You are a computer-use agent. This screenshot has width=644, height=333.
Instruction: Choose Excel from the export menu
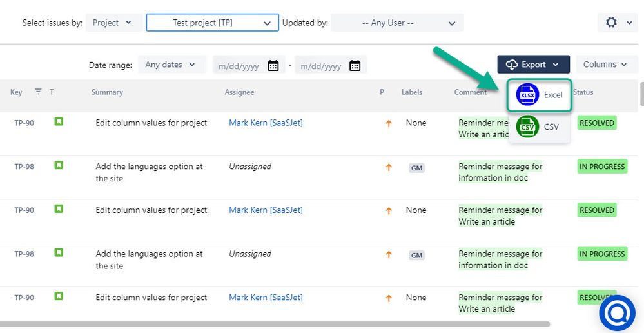(x=553, y=95)
